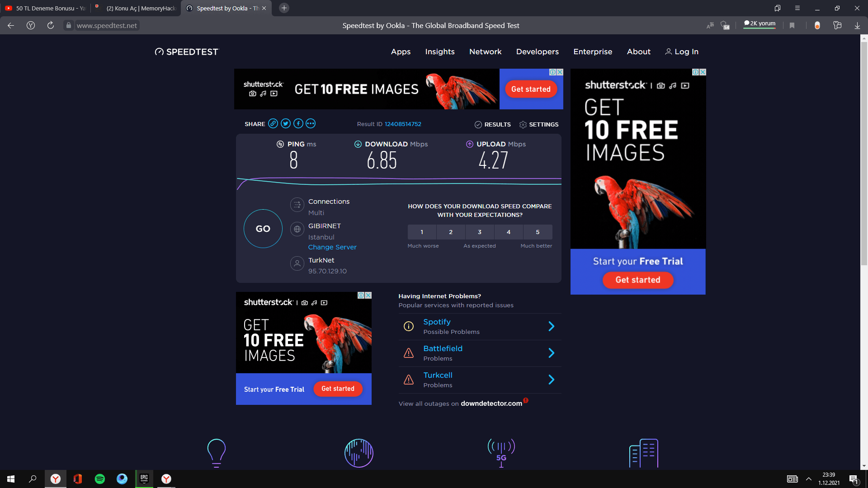Open Spotify from the taskbar
The height and width of the screenshot is (488, 868).
[x=100, y=479]
